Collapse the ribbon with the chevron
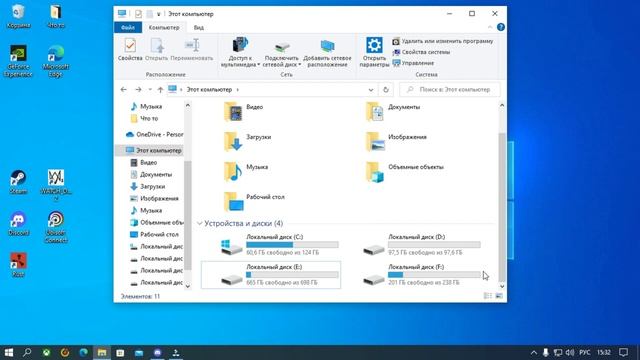This screenshot has width=640, height=360. [x=490, y=27]
